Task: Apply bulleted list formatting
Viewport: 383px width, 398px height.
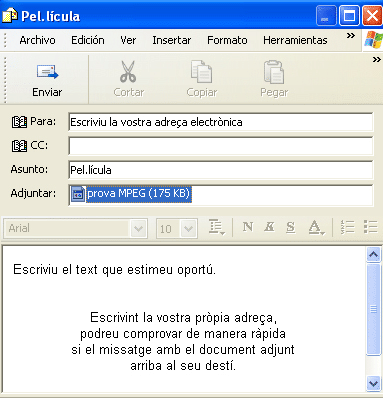Action: point(371,227)
